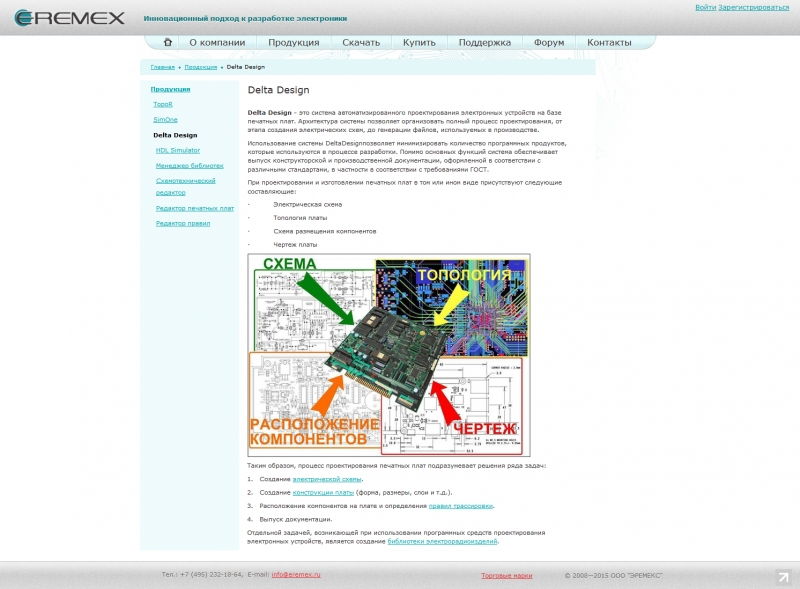Screen dimensions: 800x589
Task: Open 'Менеджер библиотек' sidebar link
Action: point(190,165)
